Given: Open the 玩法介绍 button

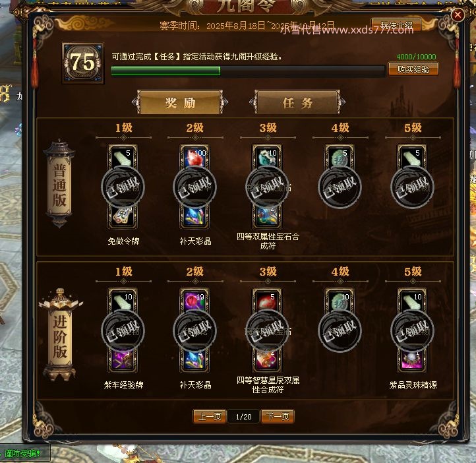Looking at the screenshot, I should click(396, 24).
